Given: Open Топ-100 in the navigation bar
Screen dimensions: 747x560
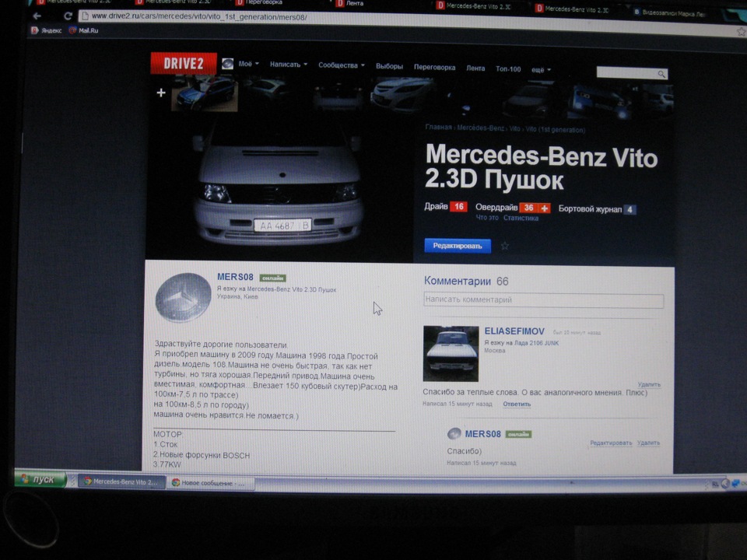Looking at the screenshot, I should 508,69.
